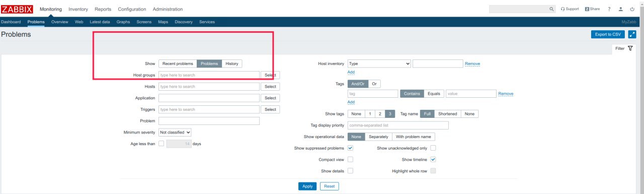Open user profile icon

tap(621, 9)
